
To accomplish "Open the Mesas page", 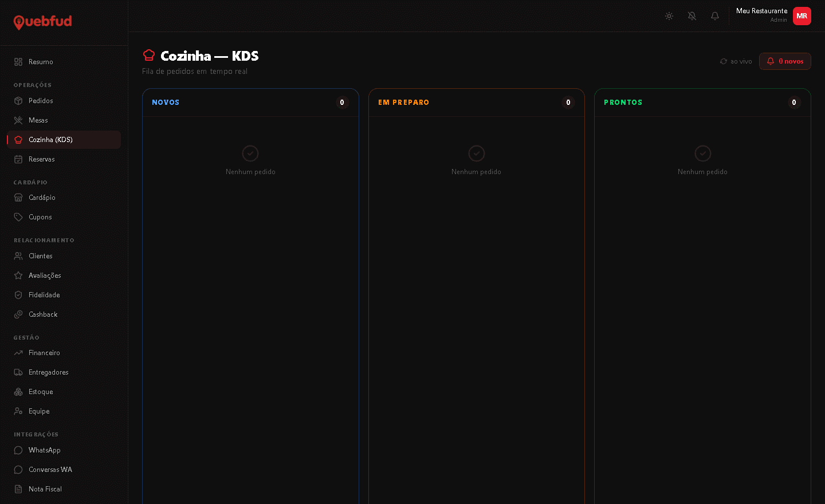I will (64, 120).
